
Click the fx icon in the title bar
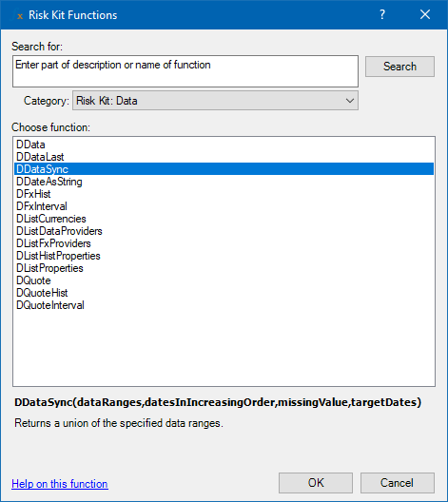(18, 15)
